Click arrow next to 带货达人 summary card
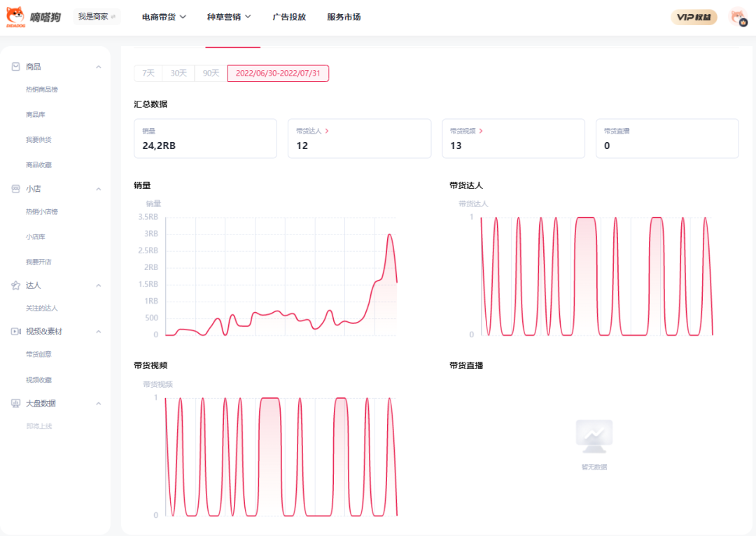This screenshot has width=756, height=536. click(x=327, y=131)
